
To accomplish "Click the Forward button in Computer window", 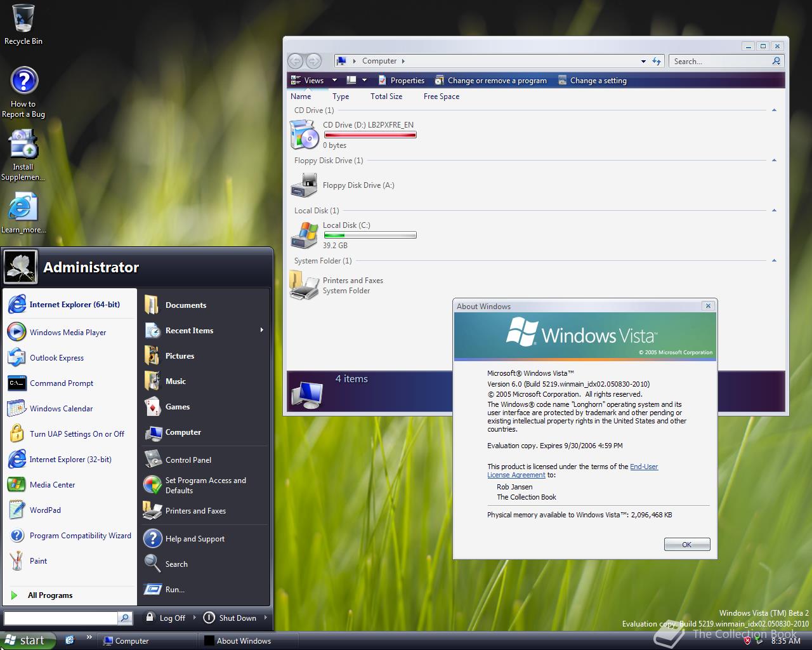I will pyautogui.click(x=313, y=61).
